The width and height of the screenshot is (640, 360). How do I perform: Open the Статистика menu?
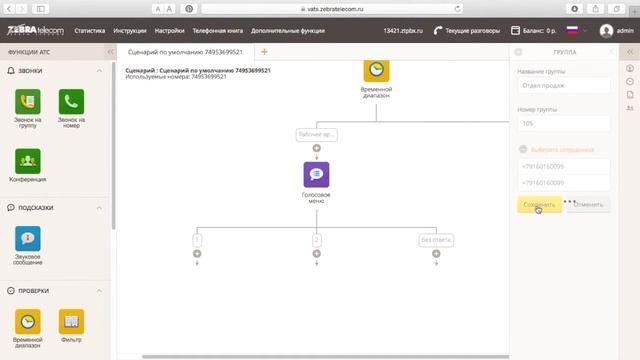click(90, 31)
